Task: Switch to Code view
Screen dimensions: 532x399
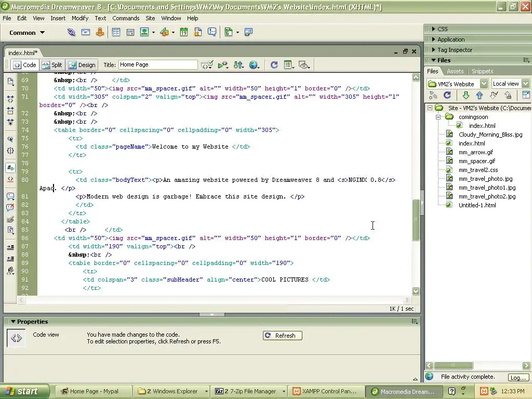Action: coord(25,65)
